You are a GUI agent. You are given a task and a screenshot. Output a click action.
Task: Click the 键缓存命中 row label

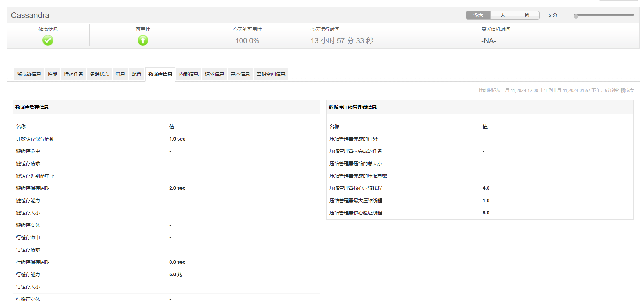pyautogui.click(x=28, y=151)
